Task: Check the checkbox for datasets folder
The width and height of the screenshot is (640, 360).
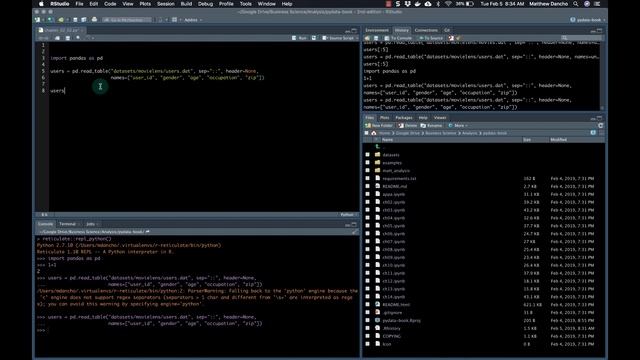Action: coord(367,155)
